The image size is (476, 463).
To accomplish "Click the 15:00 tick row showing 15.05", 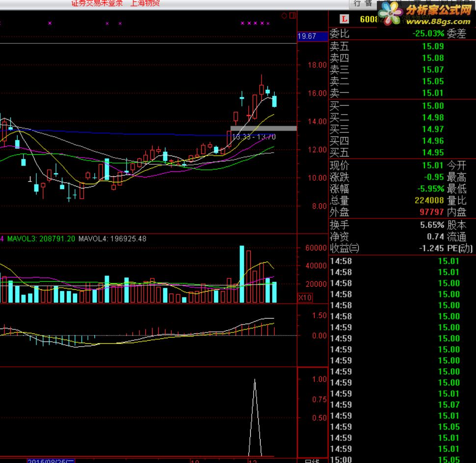I will [402, 460].
